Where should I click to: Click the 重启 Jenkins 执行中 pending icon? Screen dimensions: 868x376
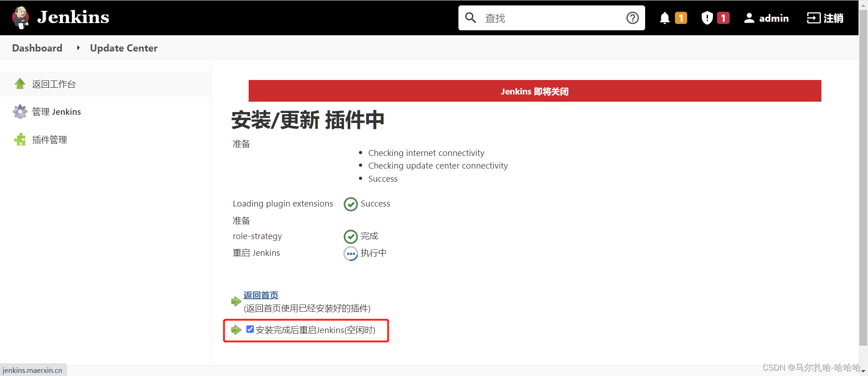351,254
